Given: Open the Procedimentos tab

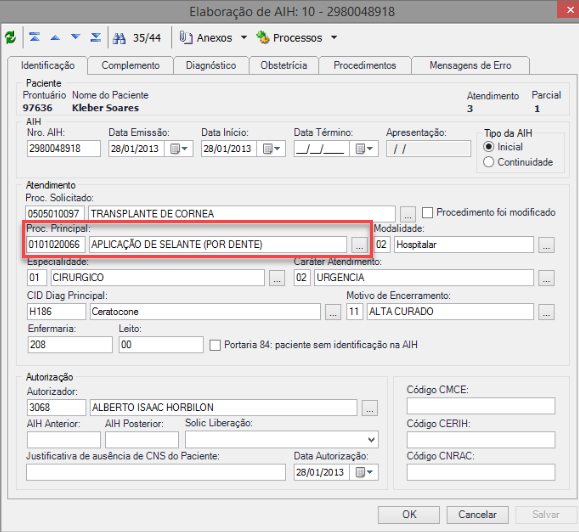Looking at the screenshot, I should (x=365, y=66).
